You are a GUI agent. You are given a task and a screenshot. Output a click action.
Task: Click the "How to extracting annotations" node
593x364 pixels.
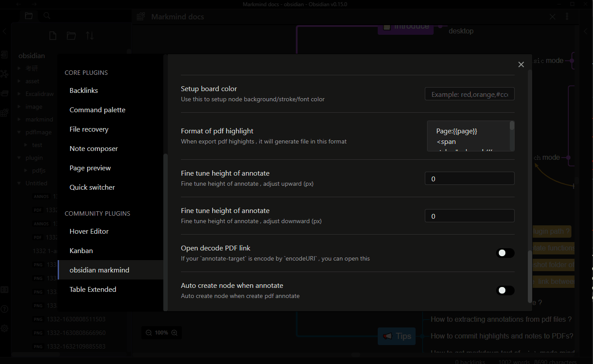501,320
